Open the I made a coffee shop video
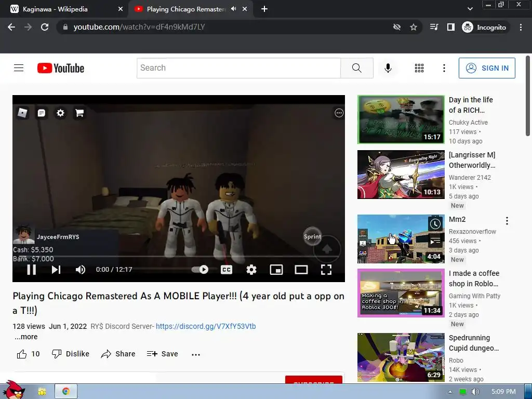532x399 pixels. coord(401,293)
